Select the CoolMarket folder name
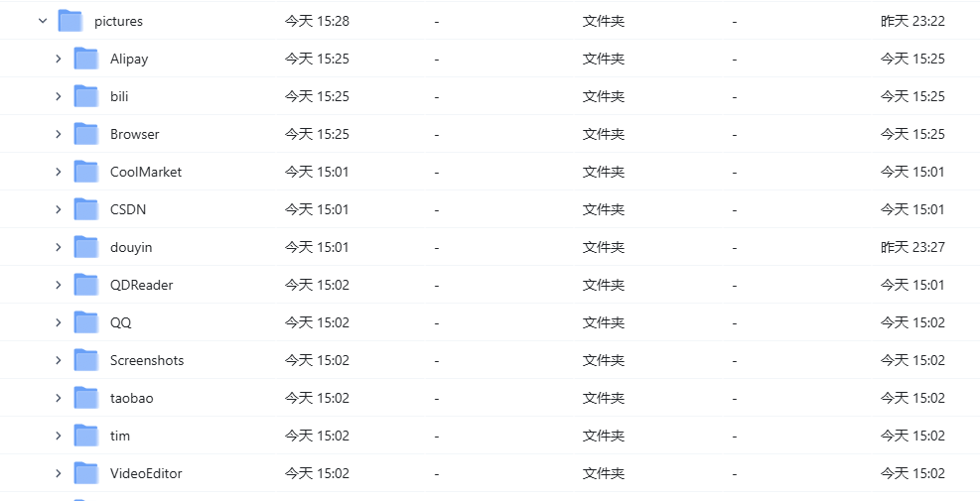Viewport: 980px width, 501px height. (146, 172)
